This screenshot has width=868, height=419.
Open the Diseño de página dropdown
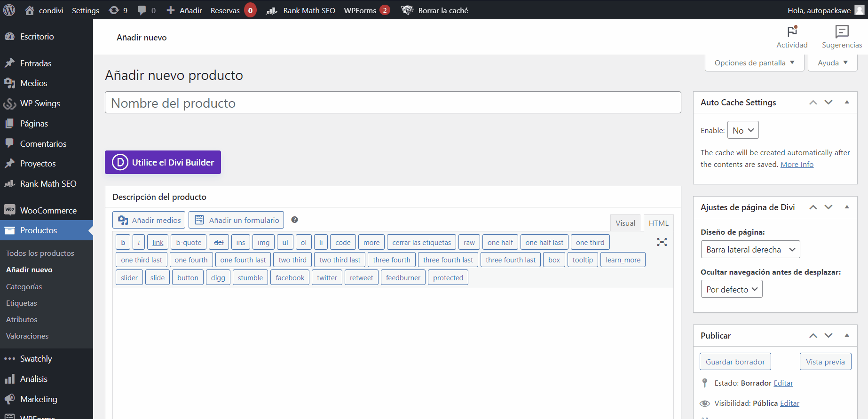pos(750,250)
